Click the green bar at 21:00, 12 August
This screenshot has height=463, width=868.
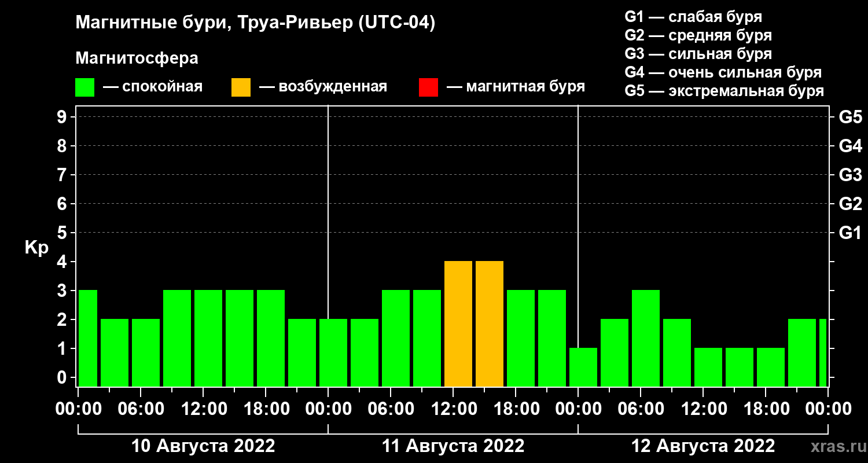coord(802,352)
